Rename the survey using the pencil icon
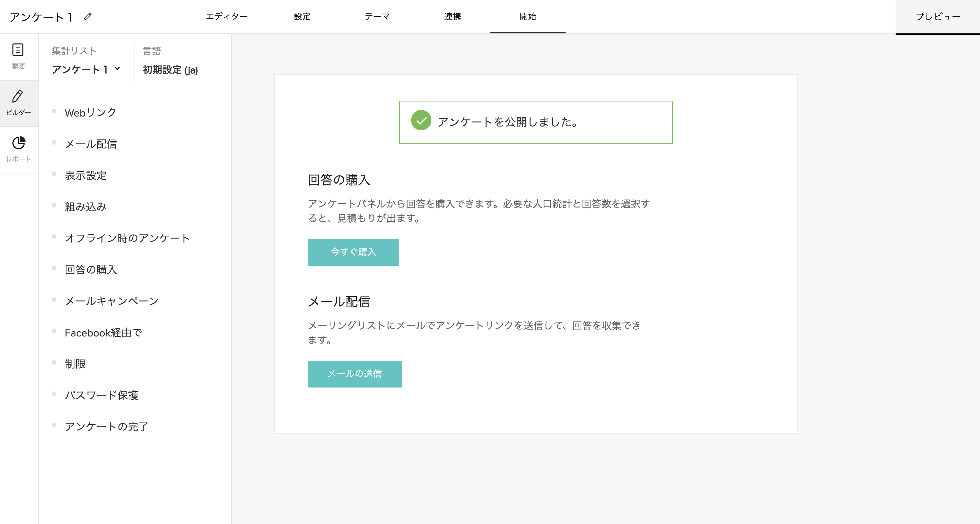This screenshot has width=980, height=524. (x=88, y=17)
